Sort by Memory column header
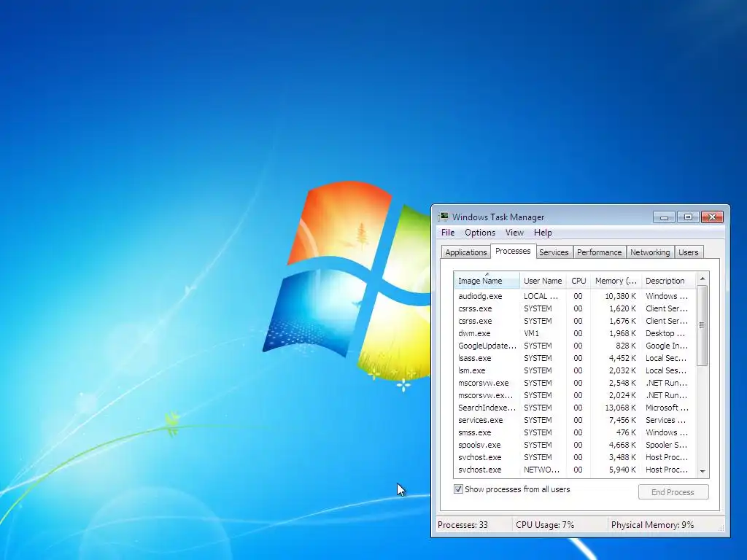 point(616,281)
